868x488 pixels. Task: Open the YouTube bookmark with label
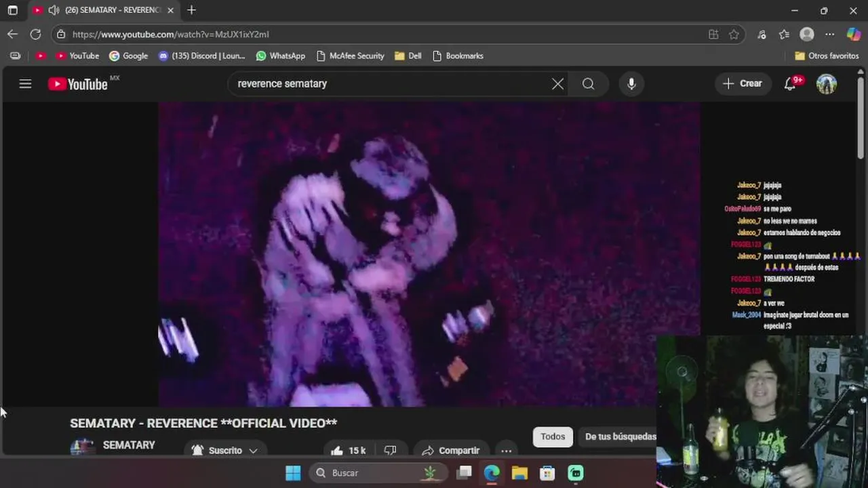point(77,56)
